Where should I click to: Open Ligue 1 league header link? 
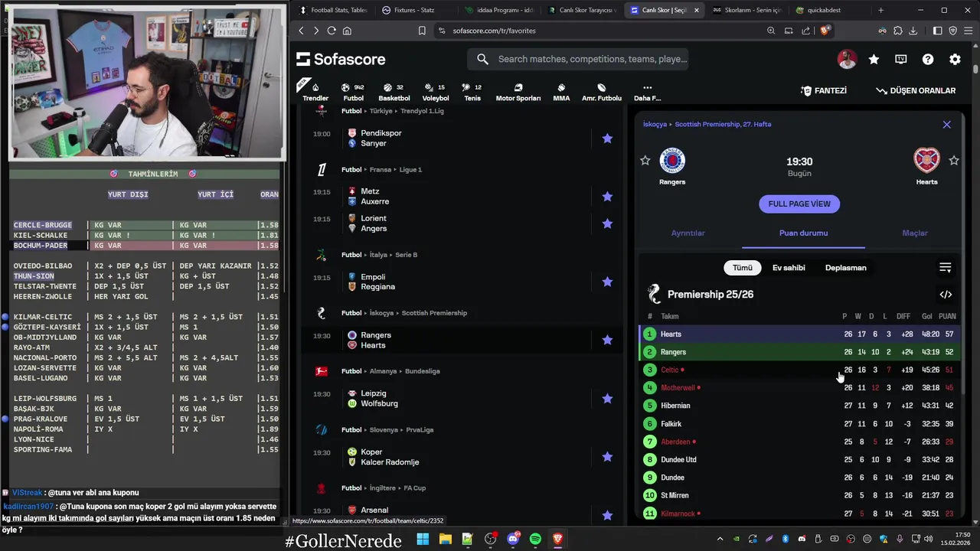tap(410, 170)
